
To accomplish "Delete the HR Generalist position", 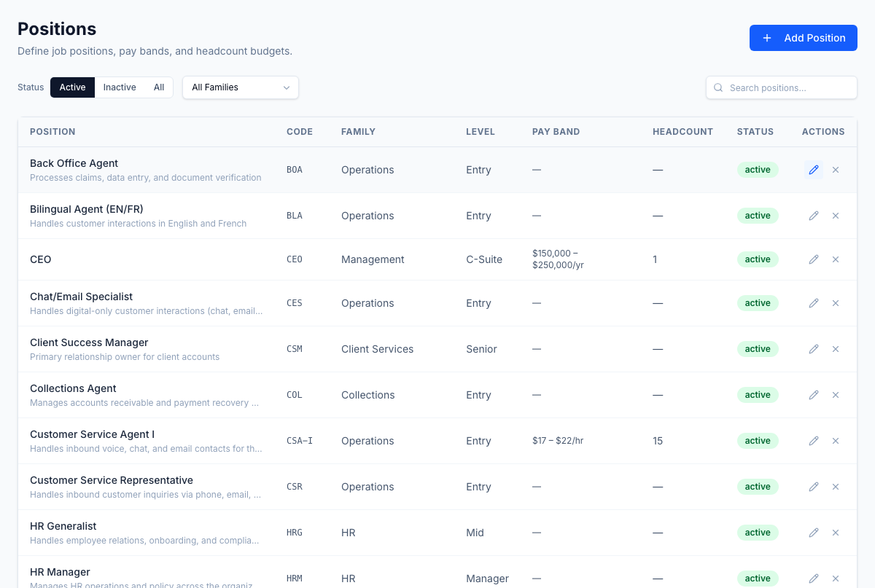I will (836, 533).
